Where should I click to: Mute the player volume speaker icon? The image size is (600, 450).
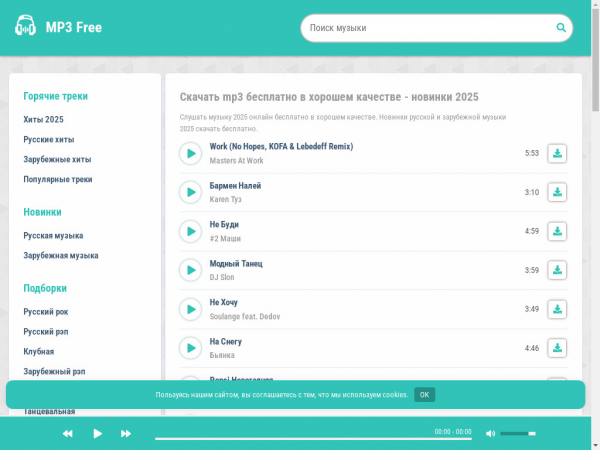click(x=490, y=433)
